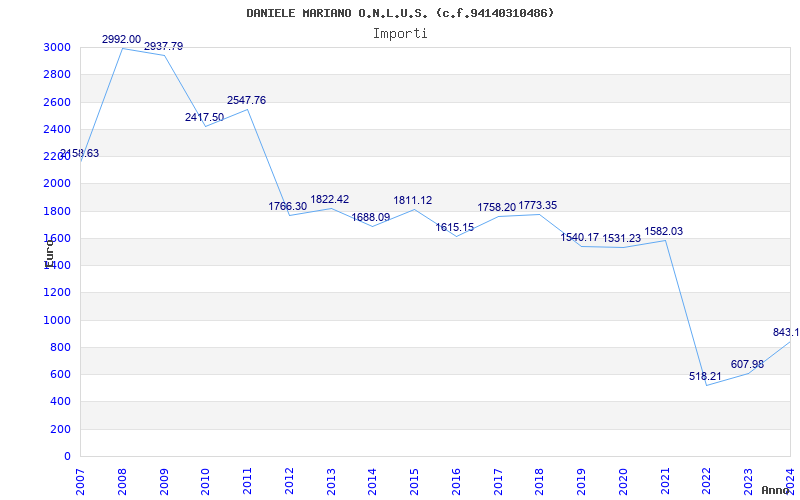The image size is (800, 500).
Task: Click the 2010 x-axis year label
Action: tap(206, 482)
